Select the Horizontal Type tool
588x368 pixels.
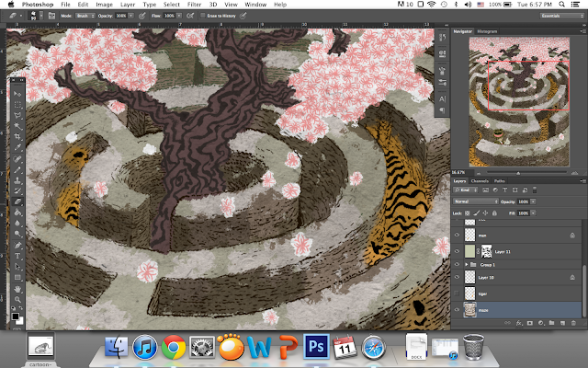[x=17, y=256]
